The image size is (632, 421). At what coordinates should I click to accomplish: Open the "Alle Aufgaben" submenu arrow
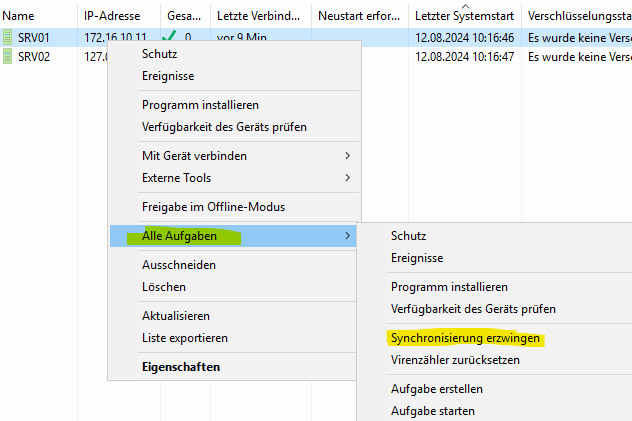[x=348, y=236]
